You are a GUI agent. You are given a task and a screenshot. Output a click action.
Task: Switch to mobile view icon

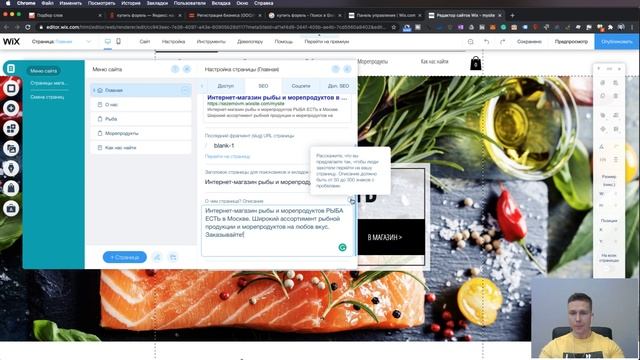(118, 42)
